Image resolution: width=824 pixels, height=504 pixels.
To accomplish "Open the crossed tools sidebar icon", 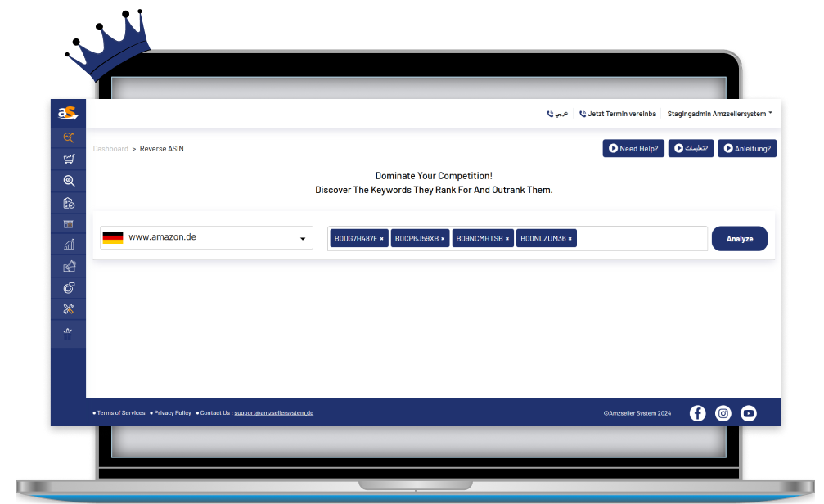I will (69, 308).
